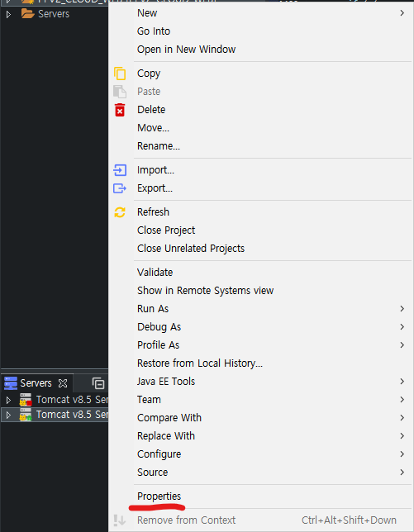
Task: Click the Export arrow icon
Action: tap(120, 188)
